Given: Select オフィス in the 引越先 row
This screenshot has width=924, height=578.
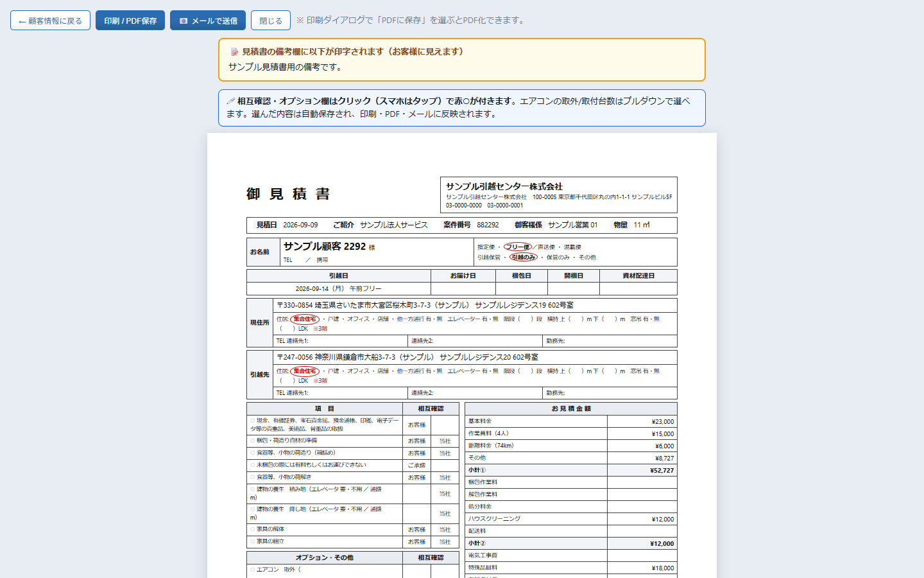Looking at the screenshot, I should 358,371.
